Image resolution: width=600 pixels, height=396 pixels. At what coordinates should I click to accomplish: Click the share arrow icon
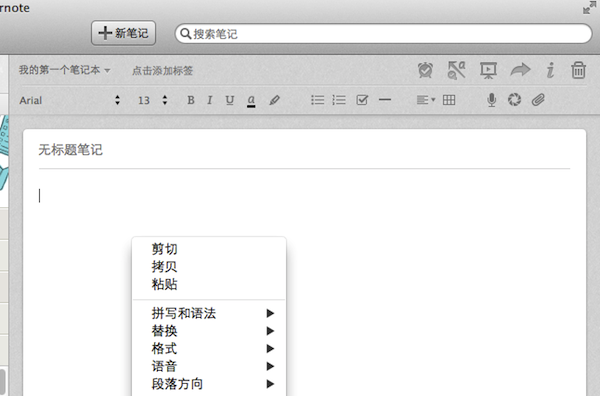[520, 70]
